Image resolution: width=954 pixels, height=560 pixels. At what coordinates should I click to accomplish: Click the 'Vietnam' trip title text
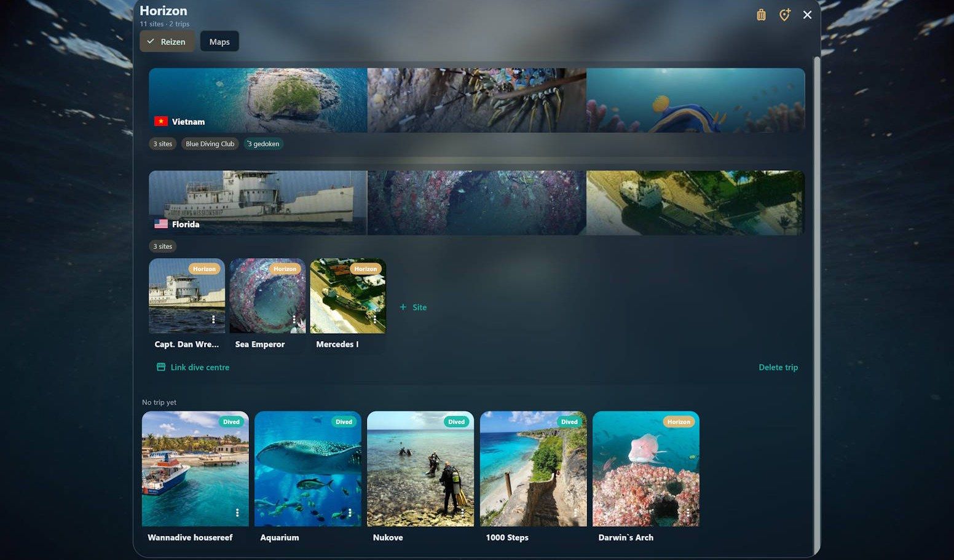tap(188, 122)
